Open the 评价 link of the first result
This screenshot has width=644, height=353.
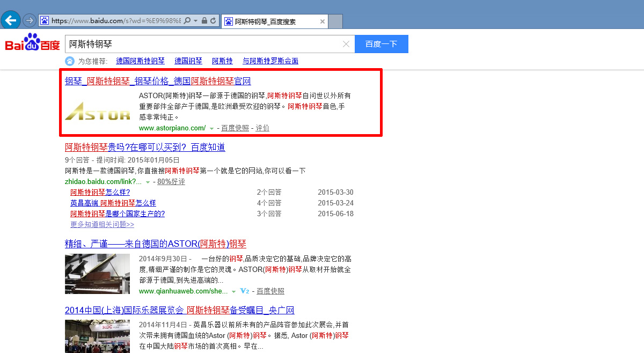[263, 128]
